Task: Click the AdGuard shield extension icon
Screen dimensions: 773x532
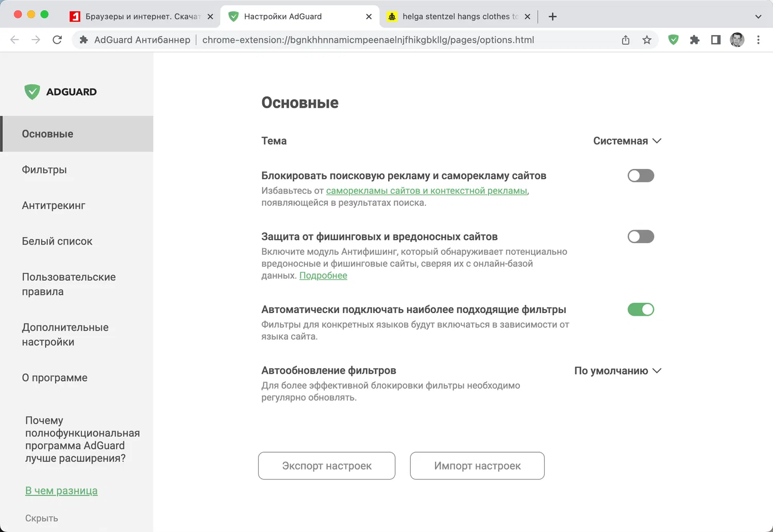Action: click(673, 40)
